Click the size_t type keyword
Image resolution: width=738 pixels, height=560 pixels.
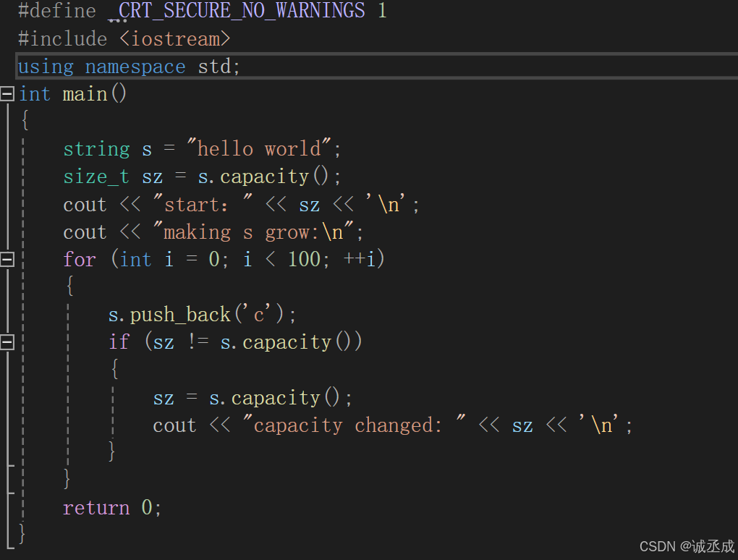tap(96, 177)
